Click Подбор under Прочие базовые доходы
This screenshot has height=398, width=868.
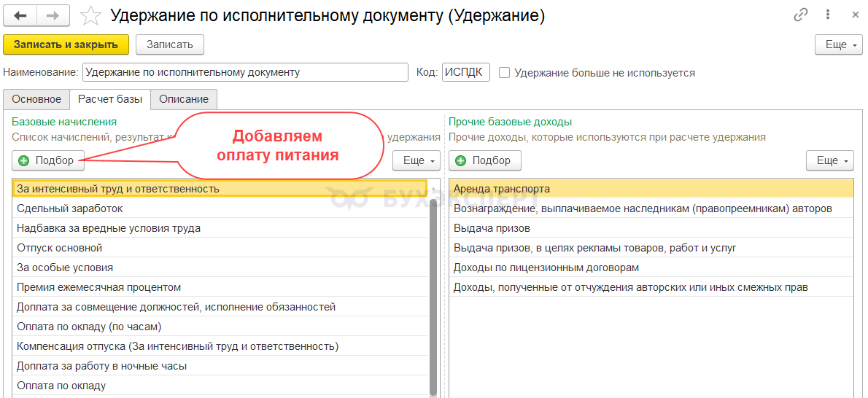click(x=484, y=160)
